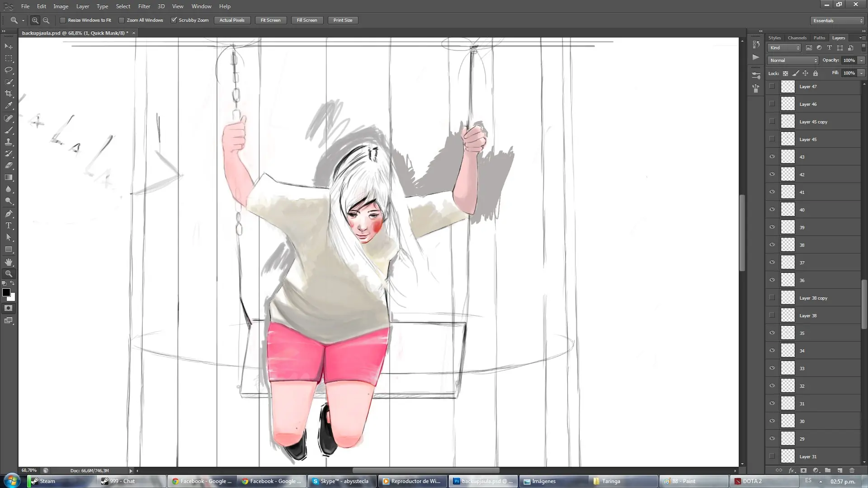868x488 pixels.
Task: Click Zoom In option icon
Action: 35,20
